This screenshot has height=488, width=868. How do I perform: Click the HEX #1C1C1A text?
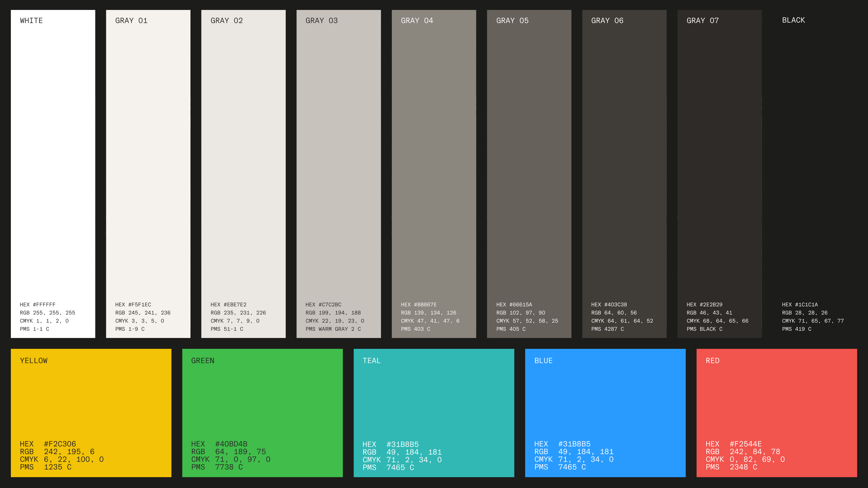[800, 305]
